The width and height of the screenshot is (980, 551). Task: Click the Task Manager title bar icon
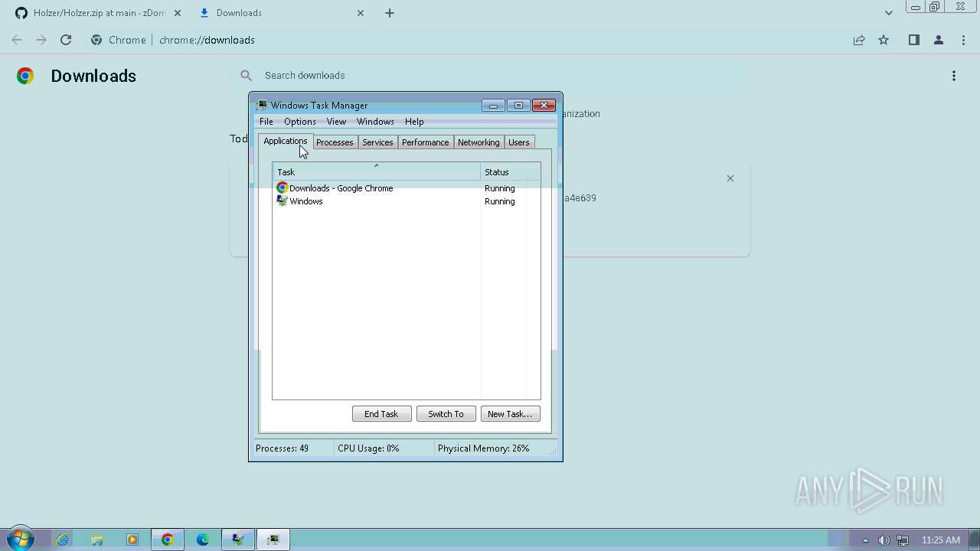click(262, 106)
